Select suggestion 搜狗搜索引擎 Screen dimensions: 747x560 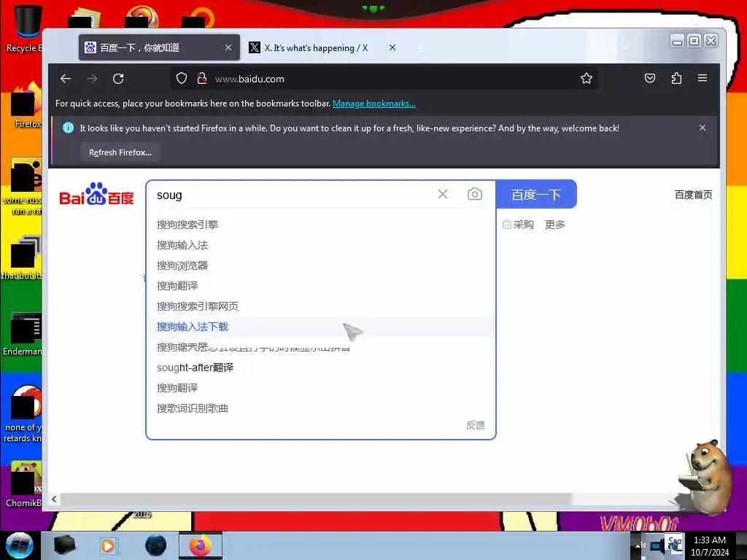tap(187, 225)
